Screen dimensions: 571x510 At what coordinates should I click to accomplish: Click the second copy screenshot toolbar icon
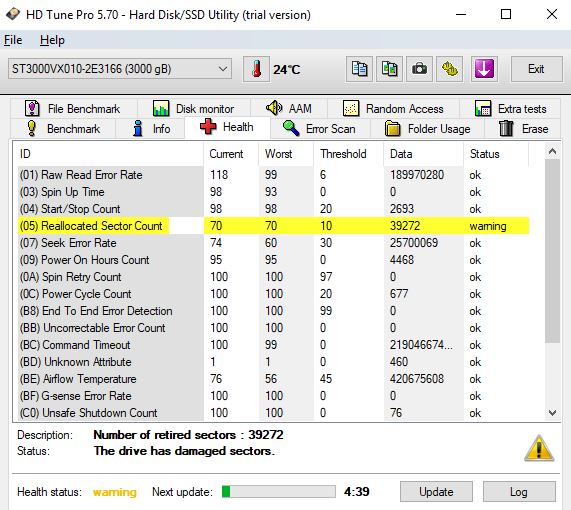(x=389, y=69)
